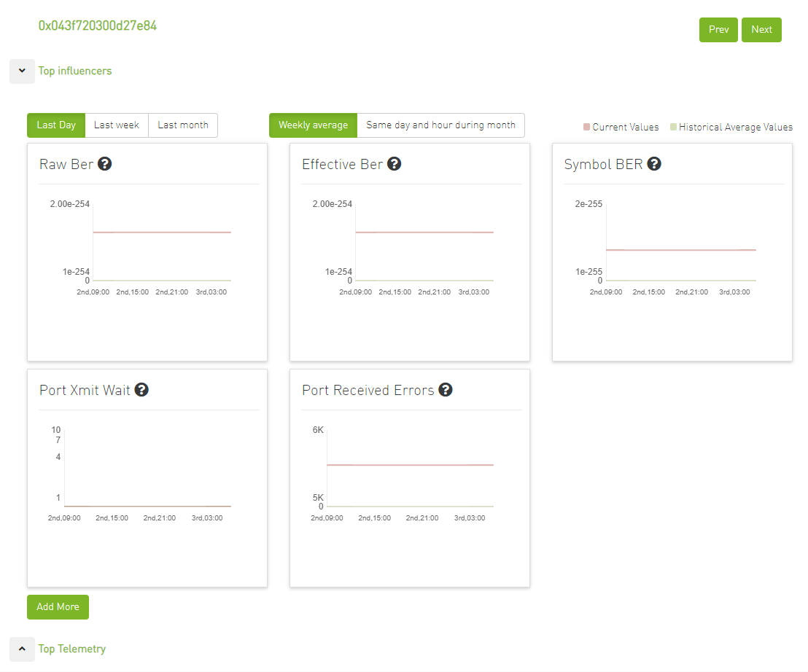Select Weekly average comparison mode
This screenshot has width=808, height=672.
pos(313,125)
